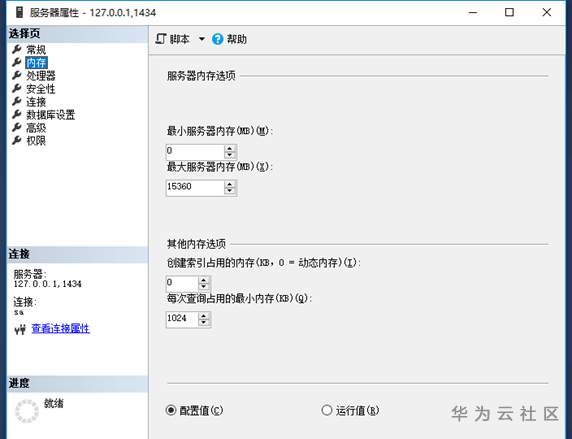The image size is (572, 439).
Task: Click the connection properties icon
Action: (20, 330)
